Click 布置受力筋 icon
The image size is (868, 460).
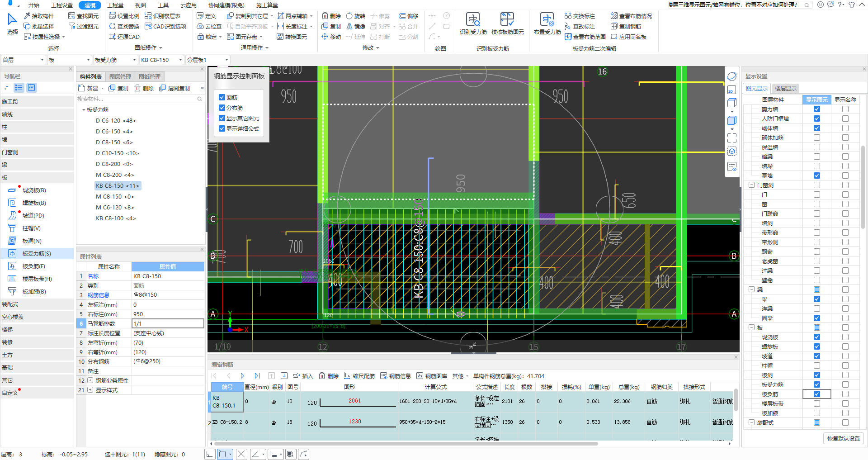(x=547, y=24)
